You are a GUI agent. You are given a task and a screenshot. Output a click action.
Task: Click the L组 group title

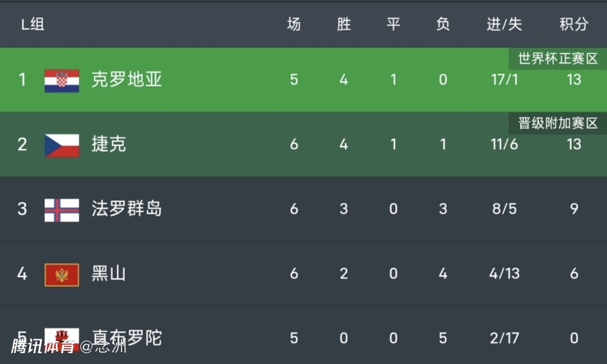click(33, 25)
